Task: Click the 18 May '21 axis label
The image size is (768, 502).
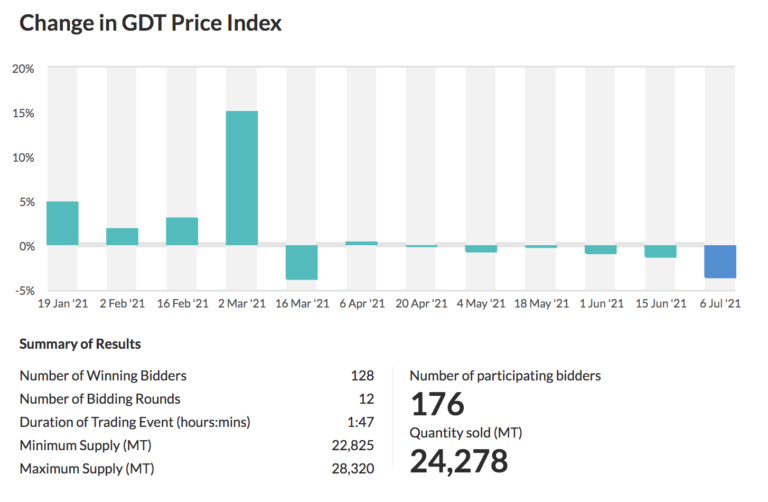Action: [541, 303]
